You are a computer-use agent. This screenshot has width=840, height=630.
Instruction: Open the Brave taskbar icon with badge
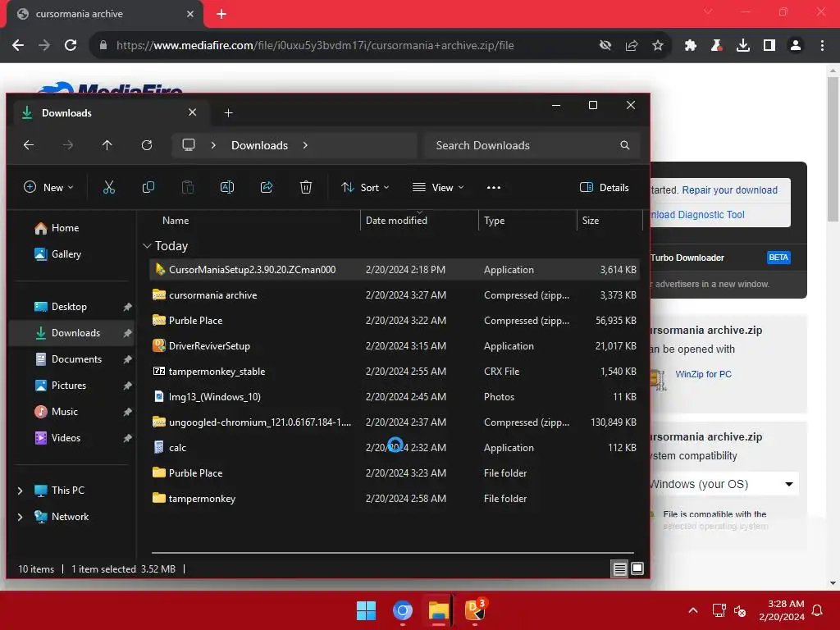475,609
